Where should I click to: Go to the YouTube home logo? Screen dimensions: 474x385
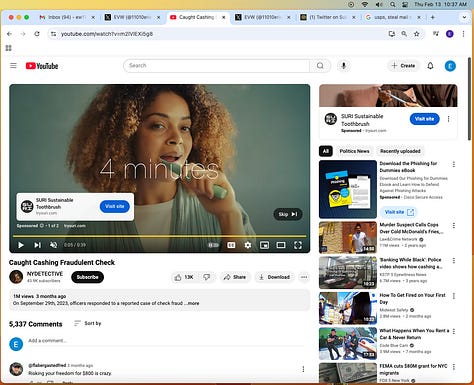[x=42, y=66]
